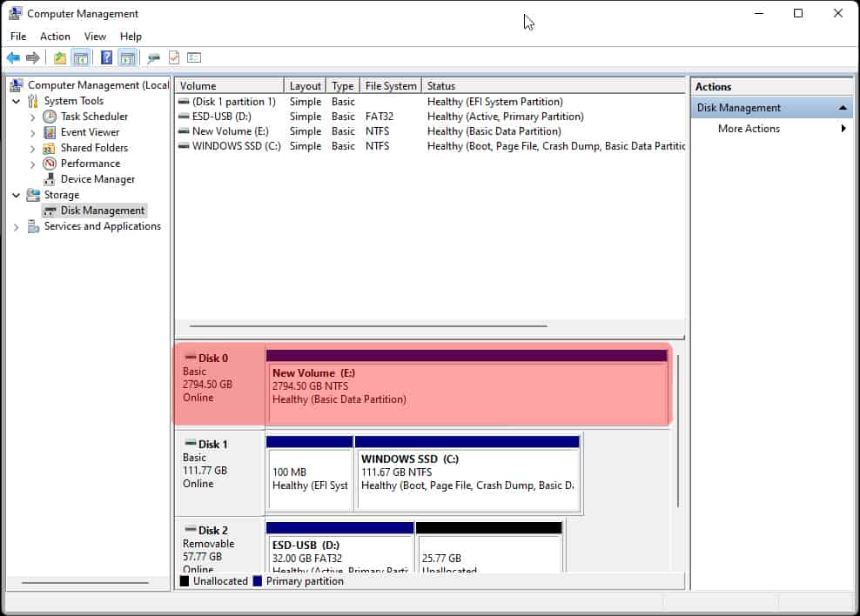Click More Actions in the Actions pane
This screenshot has width=860, height=616.
[x=749, y=128]
